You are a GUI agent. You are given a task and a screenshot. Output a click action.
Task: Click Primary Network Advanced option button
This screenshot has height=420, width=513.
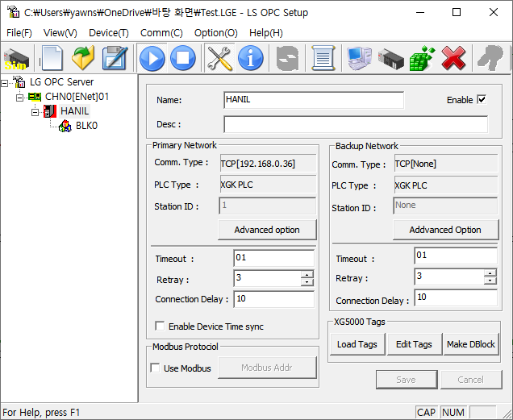(267, 230)
